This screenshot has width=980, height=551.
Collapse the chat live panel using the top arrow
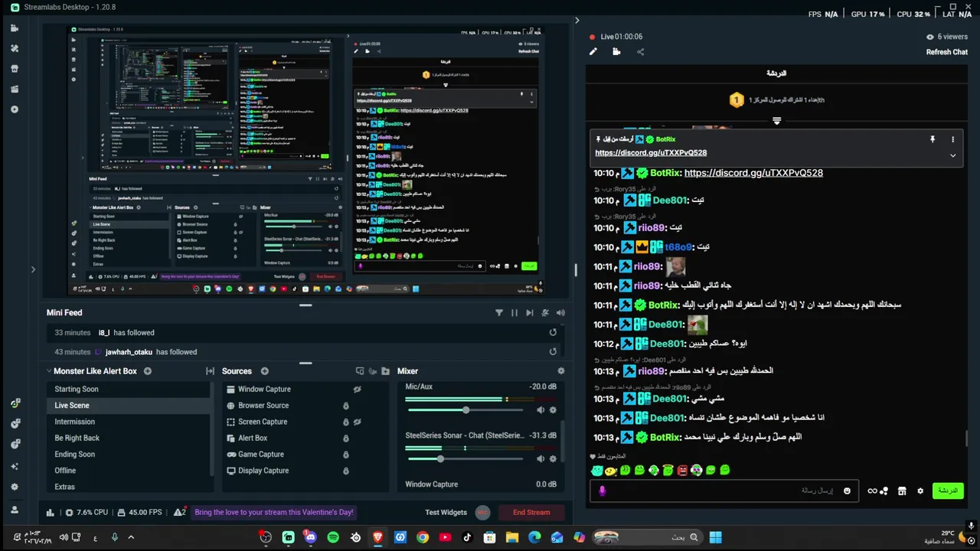pyautogui.click(x=577, y=21)
